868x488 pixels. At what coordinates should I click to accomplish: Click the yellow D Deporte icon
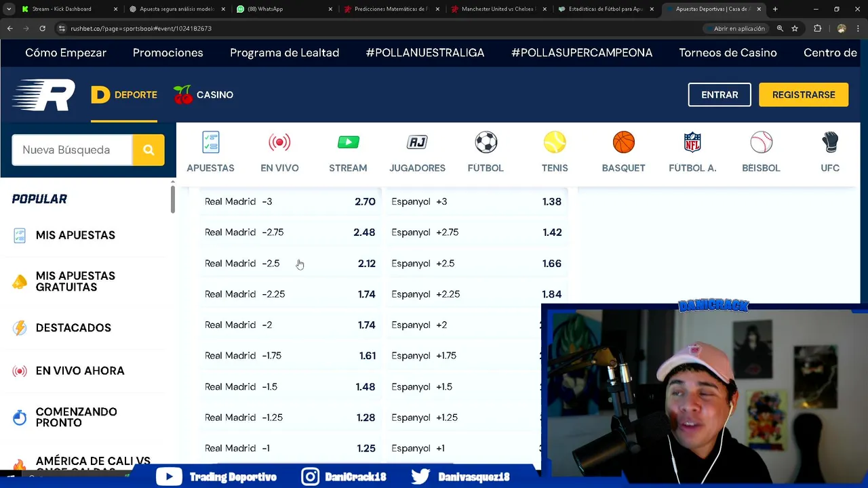coord(100,95)
